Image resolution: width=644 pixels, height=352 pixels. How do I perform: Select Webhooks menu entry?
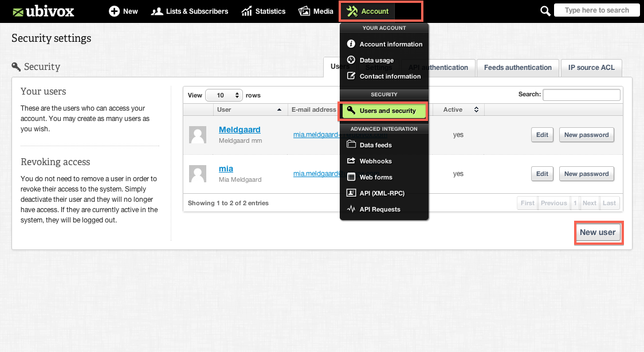[384, 161]
